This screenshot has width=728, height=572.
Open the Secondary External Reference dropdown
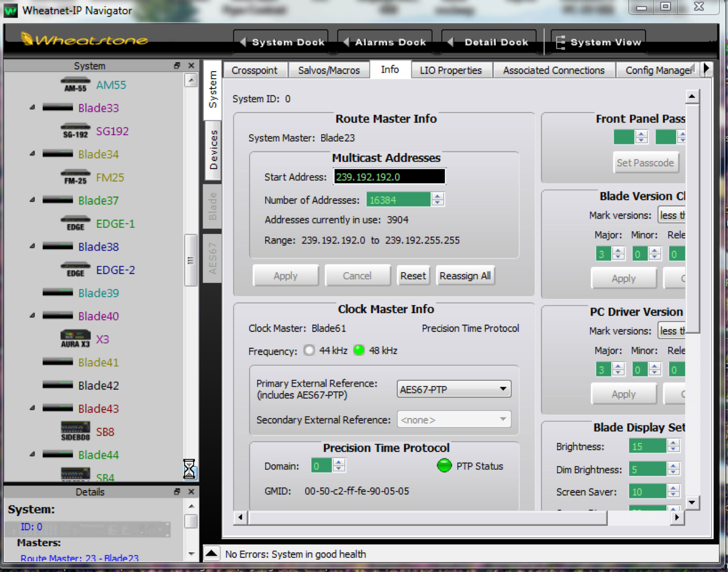[454, 419]
